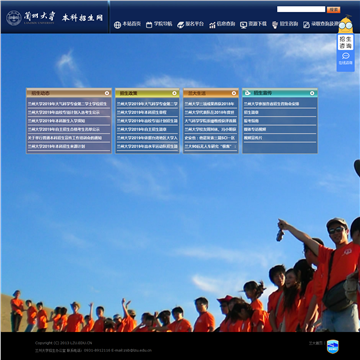The image size is (360, 360).
Task: Click the calendar icon beside 学院导航
Action: 149,25
